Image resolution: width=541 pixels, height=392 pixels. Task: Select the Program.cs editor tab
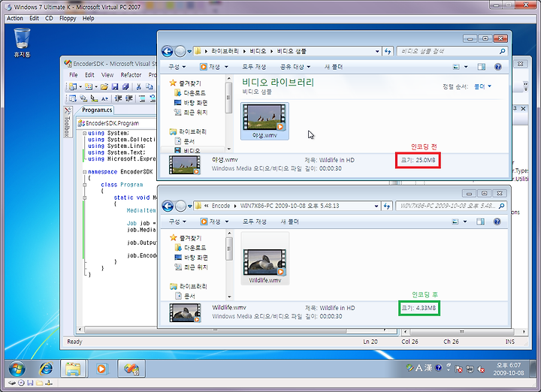97,110
